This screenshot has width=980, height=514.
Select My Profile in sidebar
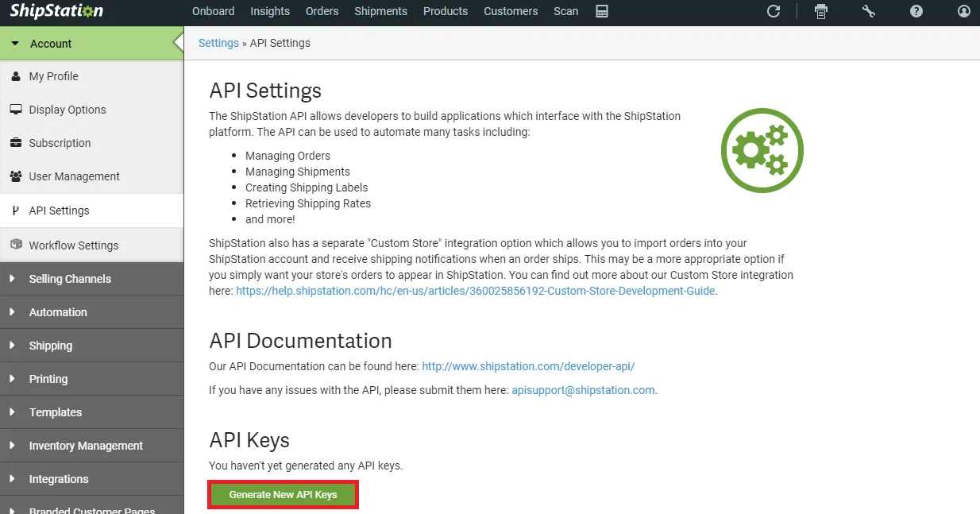(91, 76)
